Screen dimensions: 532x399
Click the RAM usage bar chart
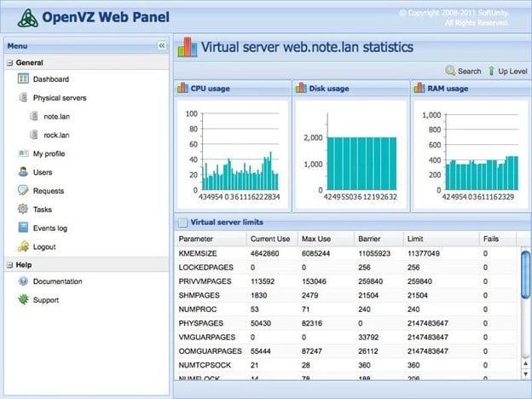[x=470, y=154]
